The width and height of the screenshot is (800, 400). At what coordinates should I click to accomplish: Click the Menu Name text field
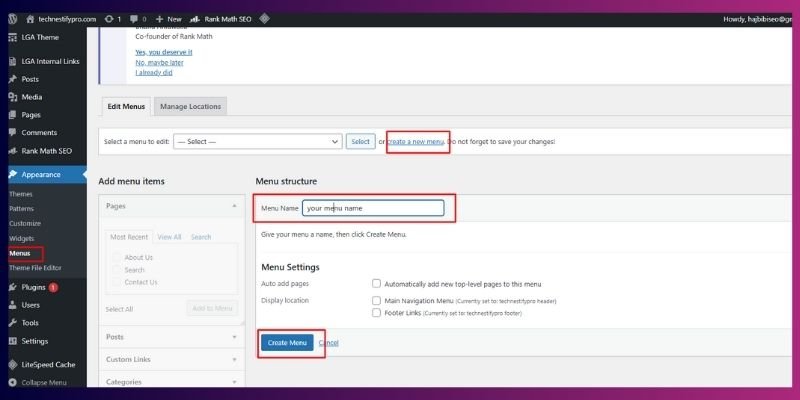[x=373, y=209]
